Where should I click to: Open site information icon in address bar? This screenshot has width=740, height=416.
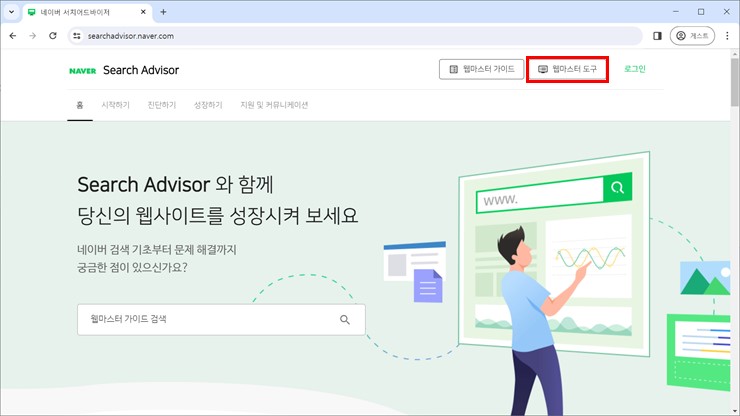[77, 36]
